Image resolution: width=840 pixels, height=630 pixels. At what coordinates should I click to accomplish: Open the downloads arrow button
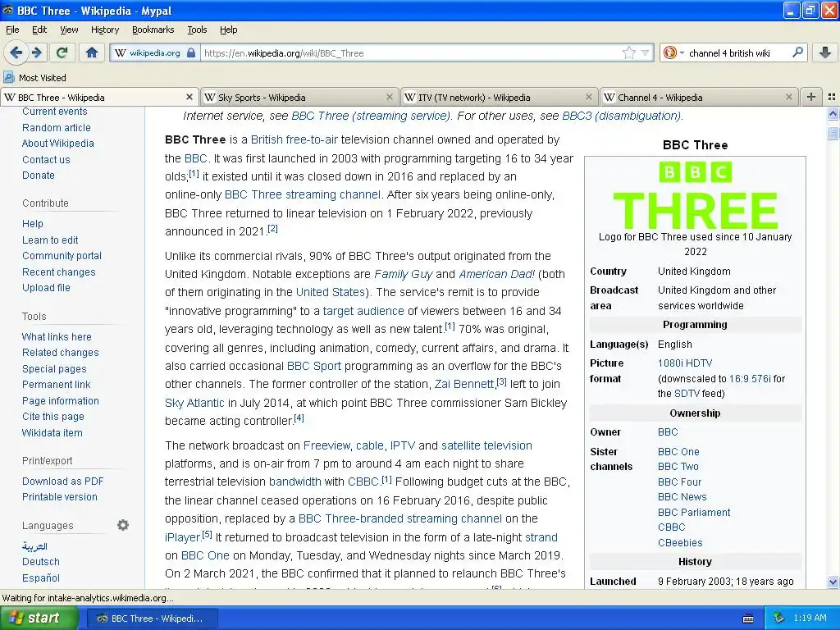[825, 52]
